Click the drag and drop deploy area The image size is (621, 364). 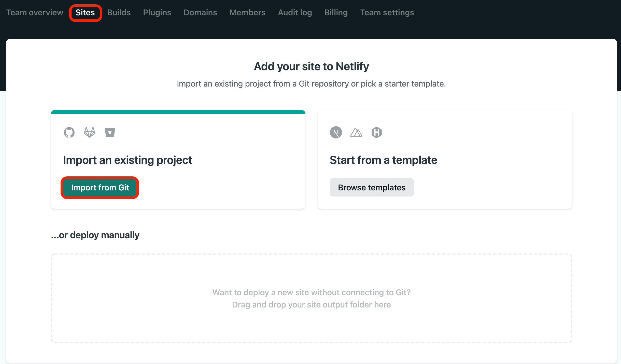pyautogui.click(x=311, y=298)
